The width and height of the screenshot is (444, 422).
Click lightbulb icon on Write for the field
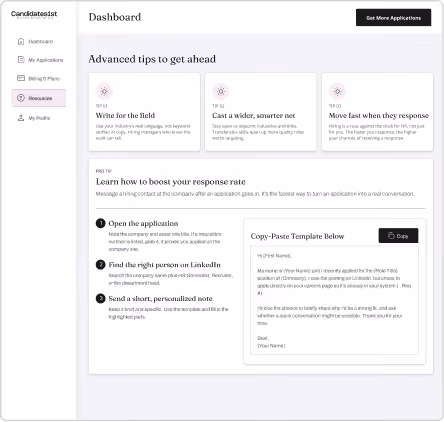(104, 91)
